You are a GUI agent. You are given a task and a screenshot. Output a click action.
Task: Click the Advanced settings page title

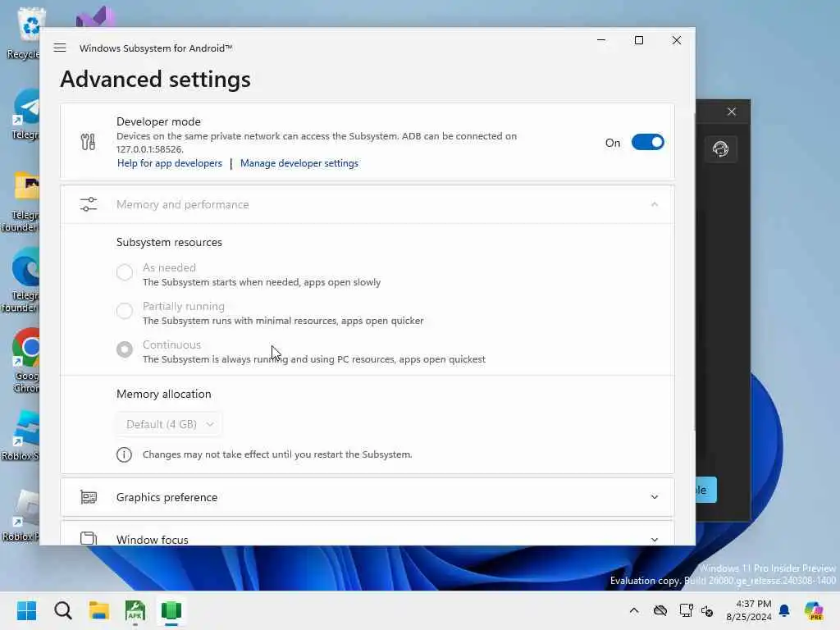pyautogui.click(x=155, y=80)
